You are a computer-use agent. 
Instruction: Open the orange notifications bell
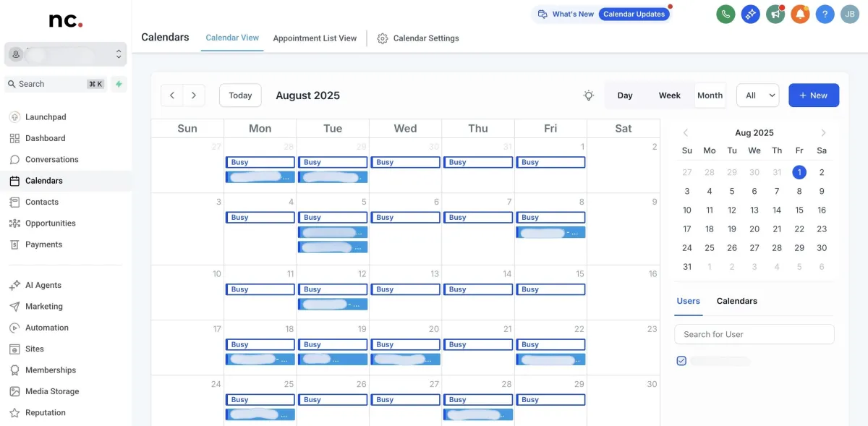[800, 14]
